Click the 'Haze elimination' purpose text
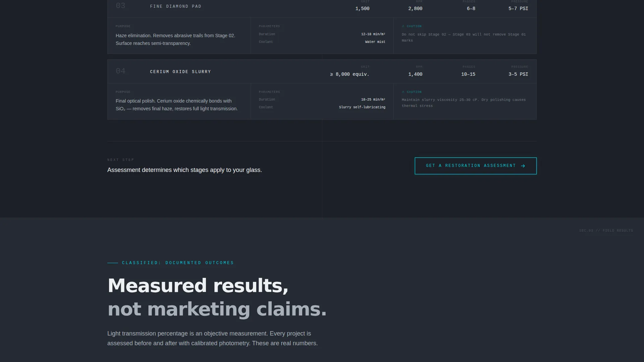644x362 pixels. [175, 40]
